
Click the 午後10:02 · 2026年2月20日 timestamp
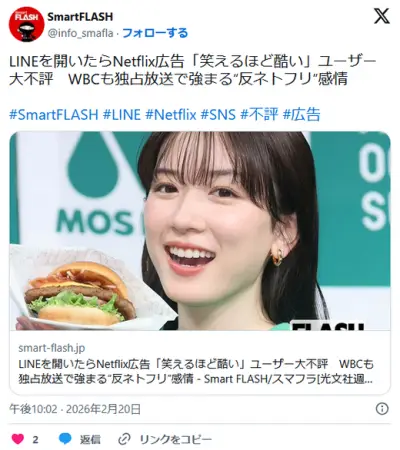pos(75,409)
